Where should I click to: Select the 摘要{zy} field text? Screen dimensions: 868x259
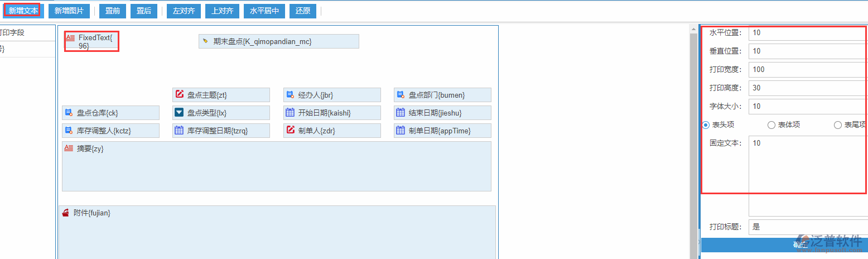(x=90, y=149)
